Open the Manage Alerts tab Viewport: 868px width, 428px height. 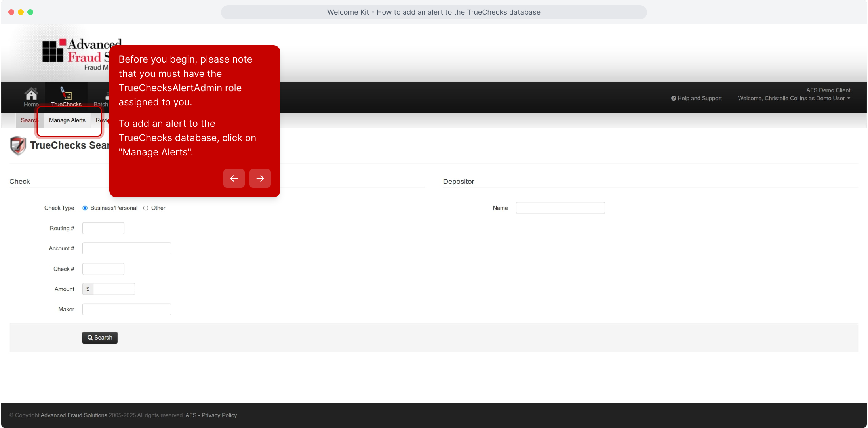[67, 120]
